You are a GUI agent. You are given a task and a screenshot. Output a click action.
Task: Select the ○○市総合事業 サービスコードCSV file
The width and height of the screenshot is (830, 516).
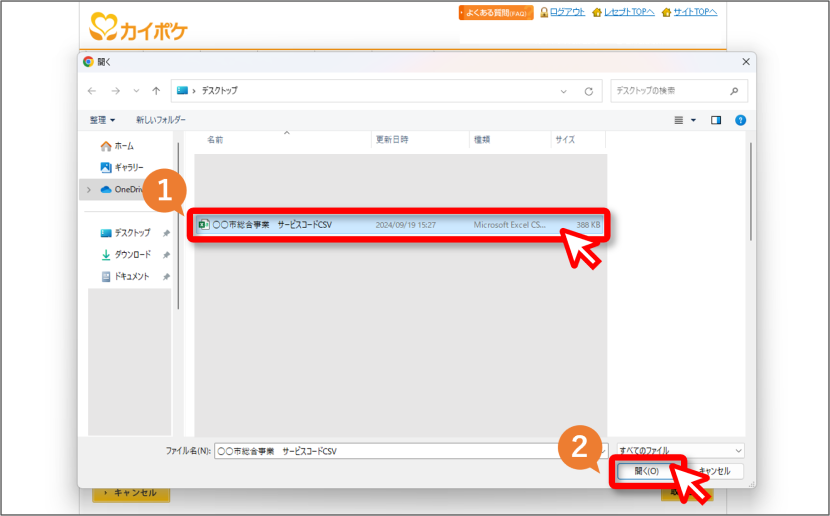point(401,224)
